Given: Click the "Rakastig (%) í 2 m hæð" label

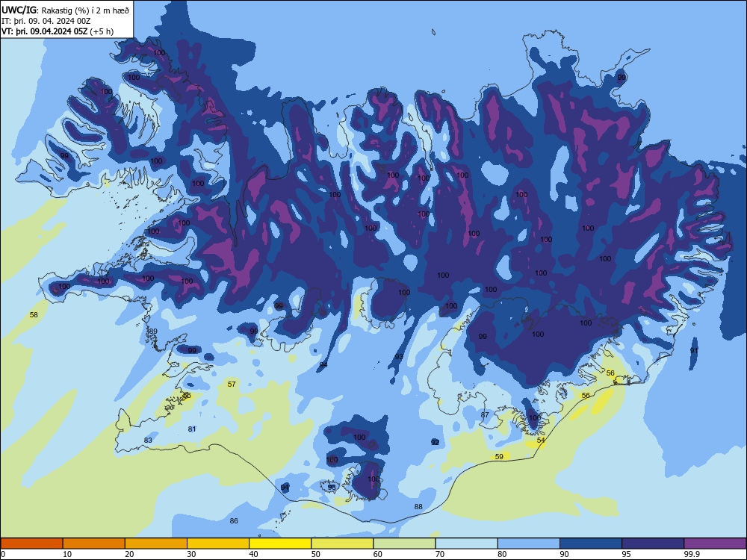Looking at the screenshot, I should click(85, 10).
